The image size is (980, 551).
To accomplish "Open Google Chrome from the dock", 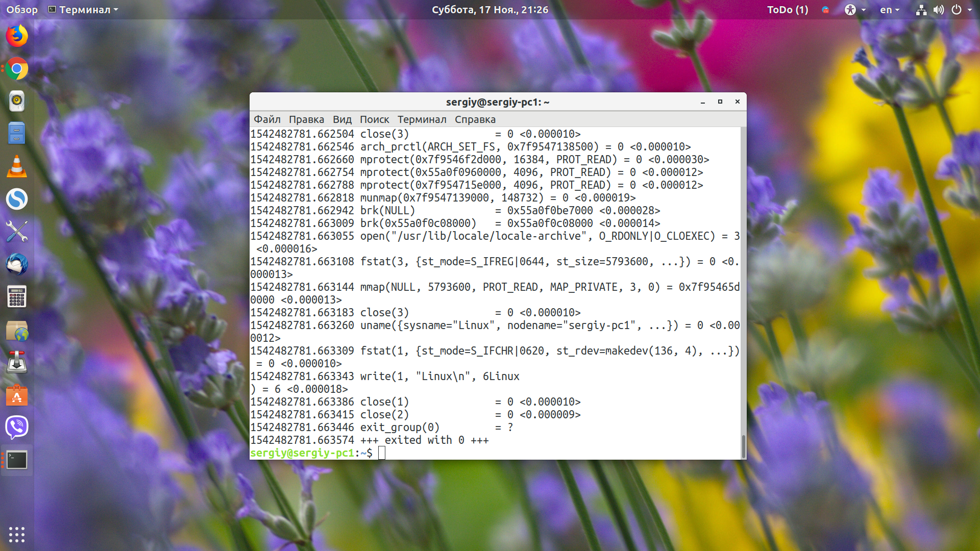I will [17, 69].
